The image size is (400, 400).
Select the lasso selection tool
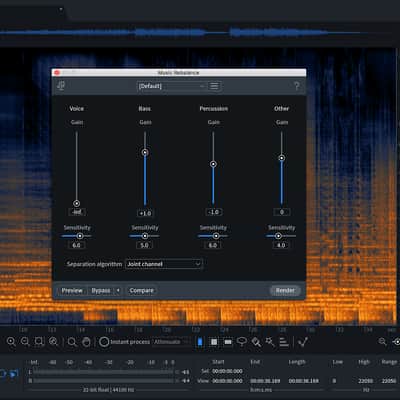[242, 342]
